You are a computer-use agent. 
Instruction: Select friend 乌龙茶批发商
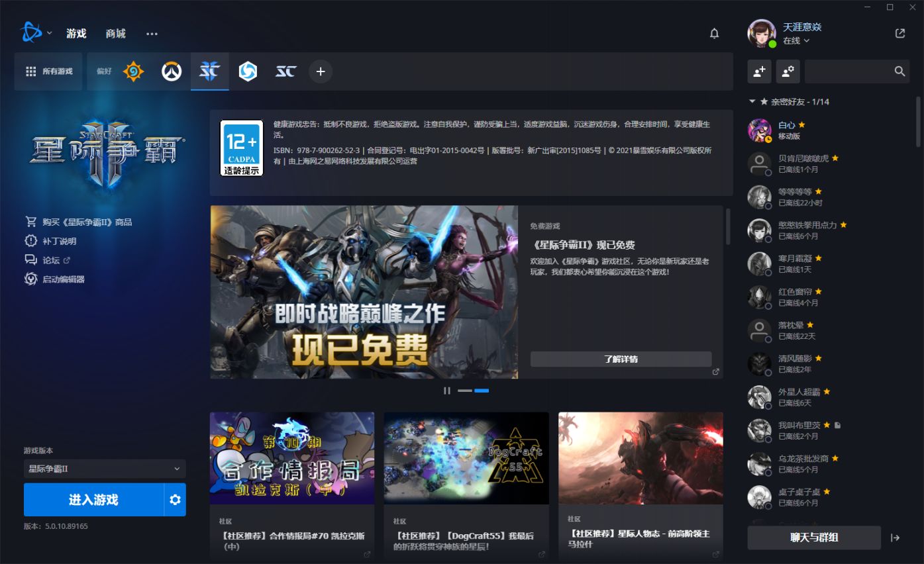coord(828,463)
